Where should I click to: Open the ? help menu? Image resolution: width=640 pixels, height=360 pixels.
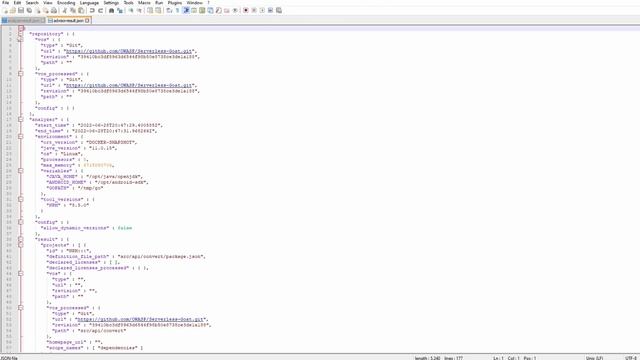tap(208, 3)
